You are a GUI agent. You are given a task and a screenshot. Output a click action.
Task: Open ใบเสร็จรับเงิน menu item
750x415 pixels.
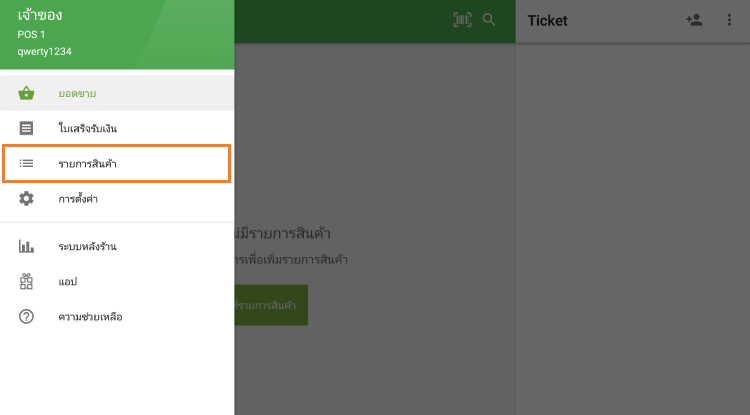(x=88, y=129)
